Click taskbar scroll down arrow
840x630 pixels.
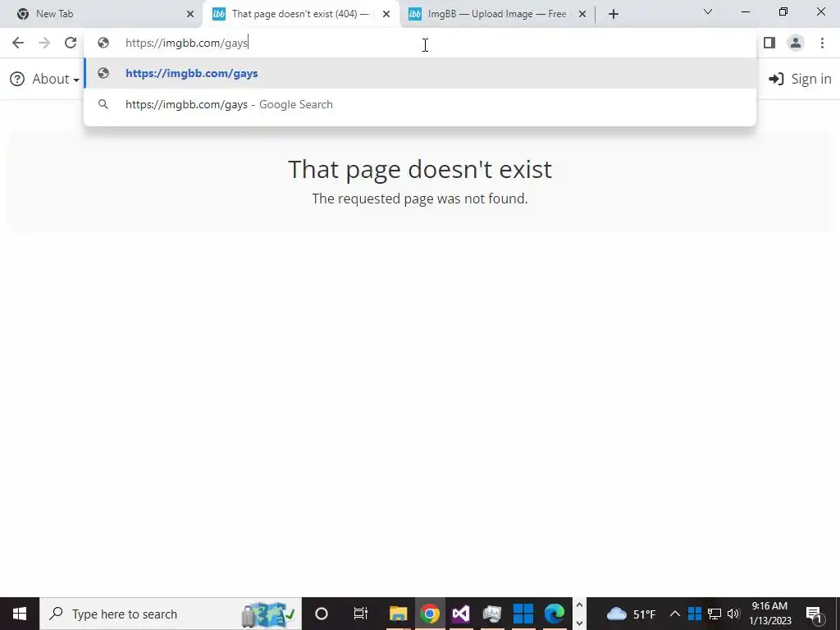[579, 623]
